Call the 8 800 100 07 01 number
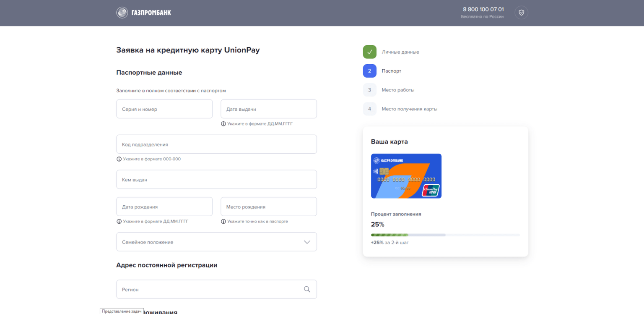 click(483, 9)
